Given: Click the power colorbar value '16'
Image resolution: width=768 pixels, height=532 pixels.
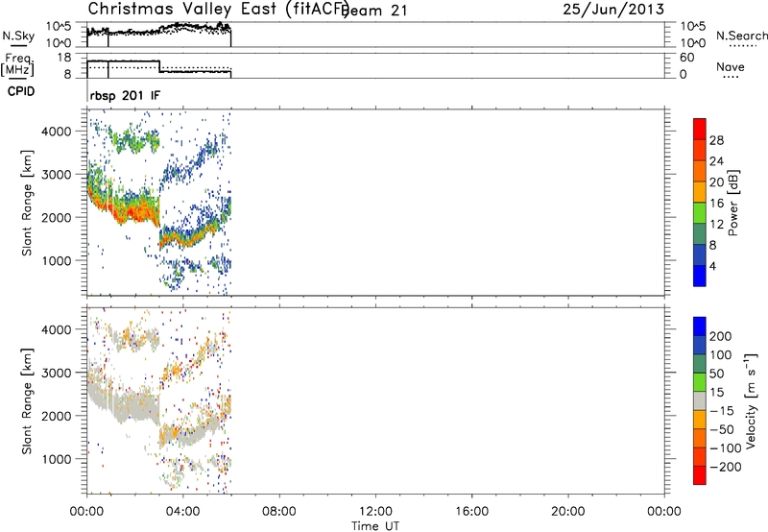Looking at the screenshot, I should 716,204.
